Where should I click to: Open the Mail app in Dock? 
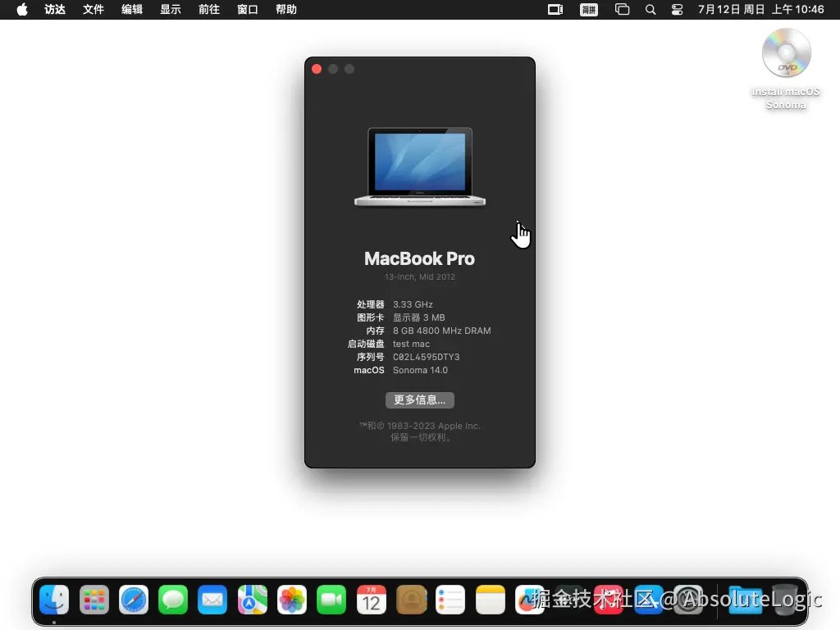(x=212, y=600)
